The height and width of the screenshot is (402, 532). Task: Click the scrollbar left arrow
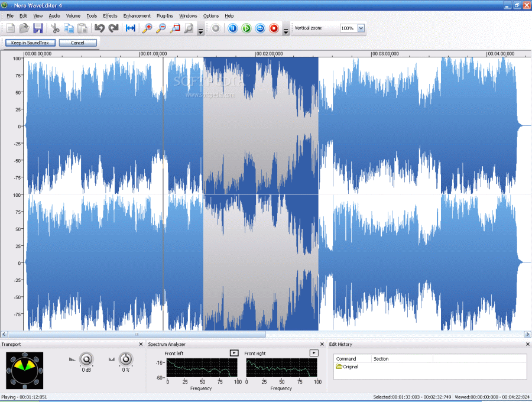4,335
